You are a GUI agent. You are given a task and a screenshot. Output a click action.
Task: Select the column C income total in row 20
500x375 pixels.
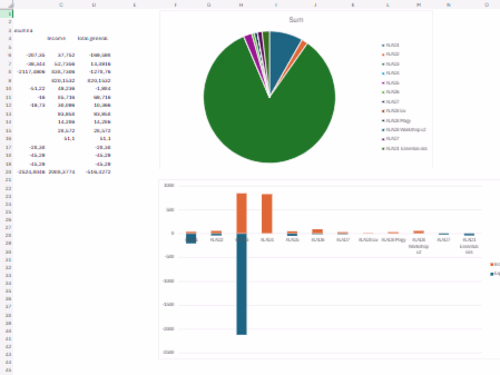click(x=61, y=172)
